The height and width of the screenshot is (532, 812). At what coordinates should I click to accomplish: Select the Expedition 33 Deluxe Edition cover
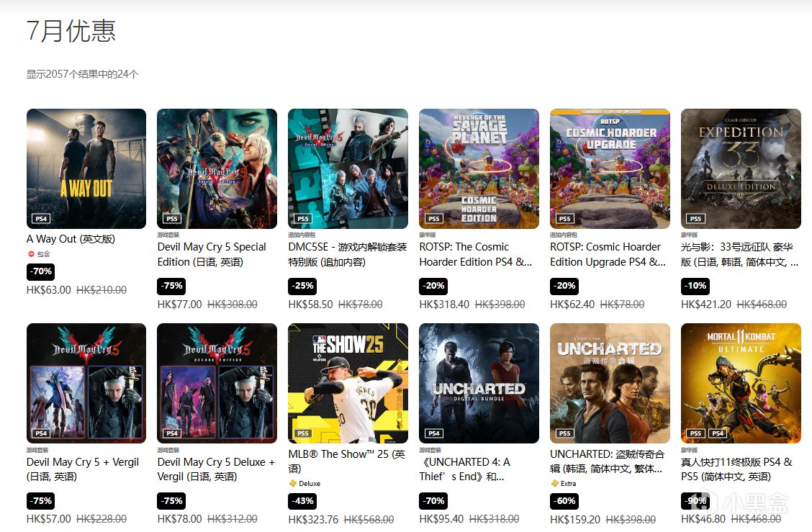click(x=741, y=168)
